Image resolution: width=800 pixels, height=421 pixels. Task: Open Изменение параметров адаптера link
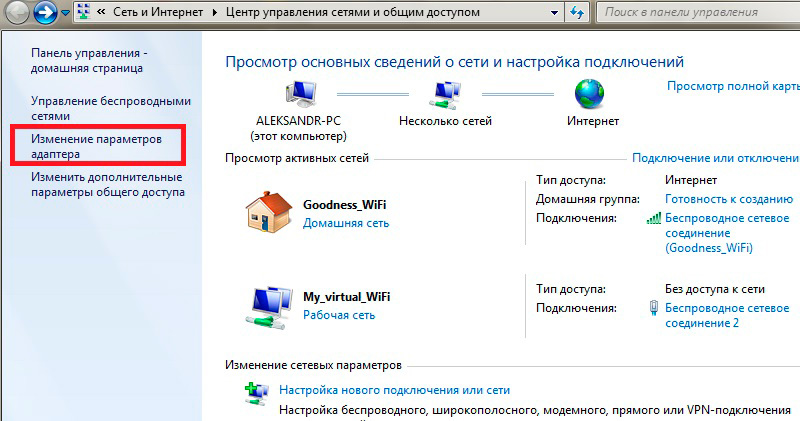pyautogui.click(x=96, y=146)
